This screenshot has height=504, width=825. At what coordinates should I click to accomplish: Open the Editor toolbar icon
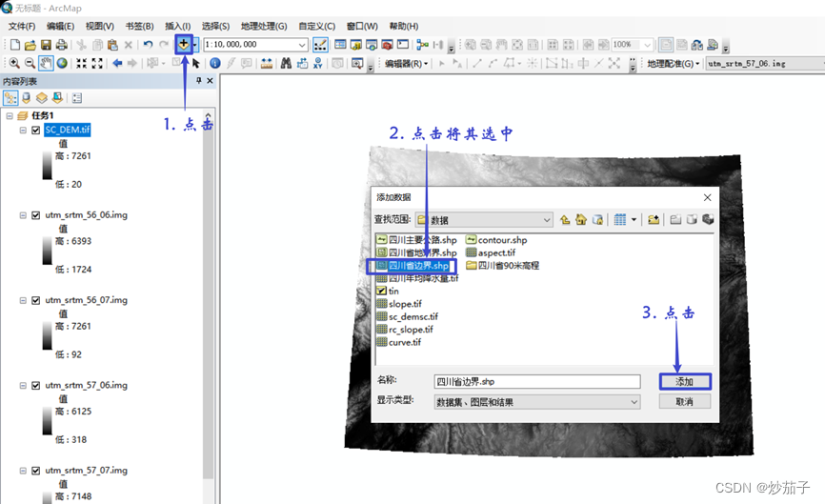pyautogui.click(x=320, y=45)
